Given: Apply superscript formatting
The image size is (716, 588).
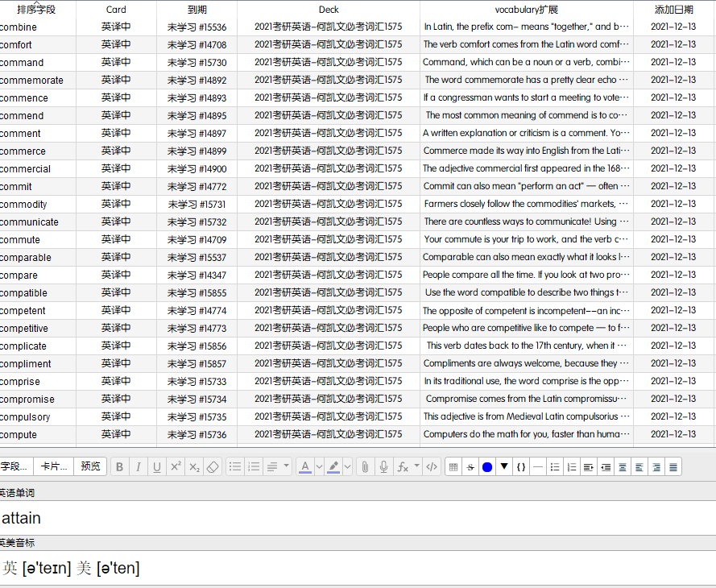Looking at the screenshot, I should (176, 466).
